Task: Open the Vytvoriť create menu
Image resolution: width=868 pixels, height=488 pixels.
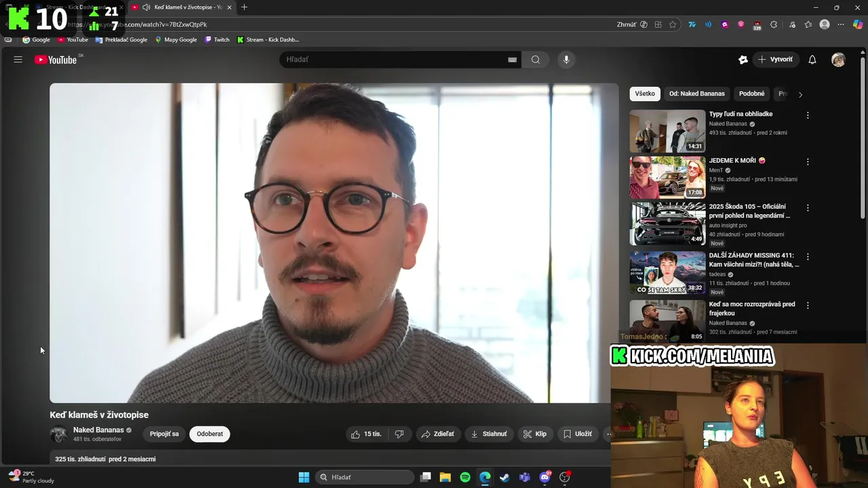Action: (x=775, y=60)
